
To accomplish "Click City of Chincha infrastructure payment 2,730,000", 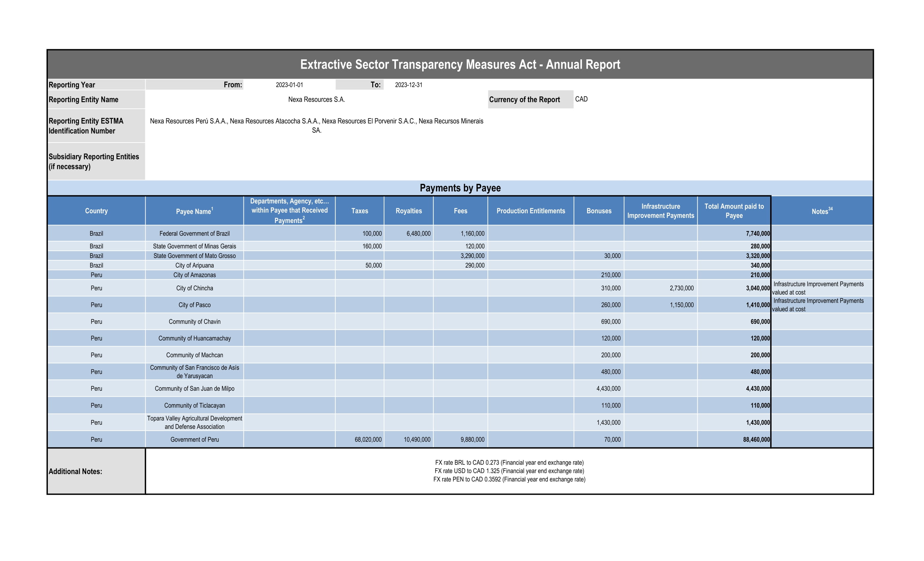I will [681, 288].
